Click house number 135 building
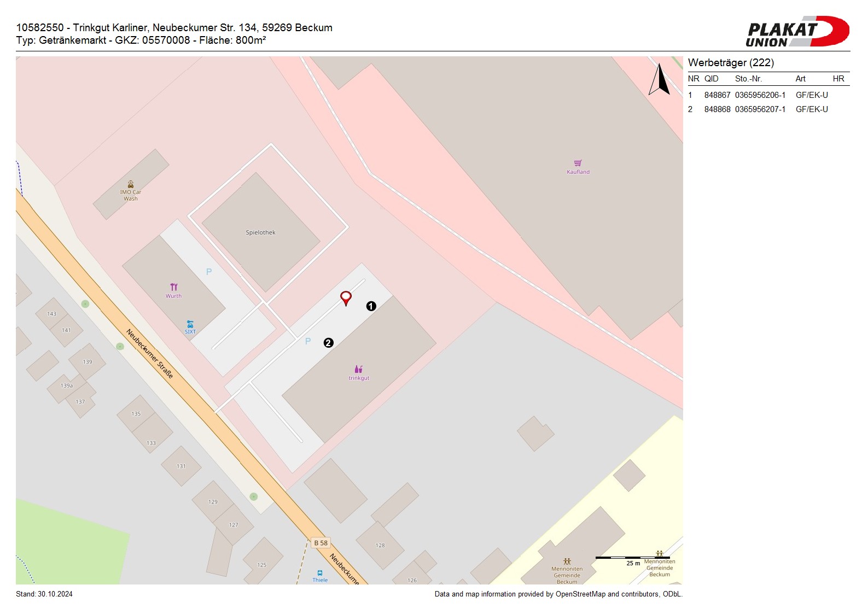This screenshot has height=614, width=868. 136,414
